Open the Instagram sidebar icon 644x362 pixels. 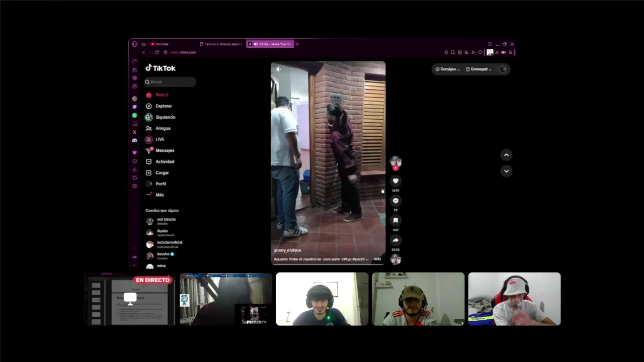(134, 124)
